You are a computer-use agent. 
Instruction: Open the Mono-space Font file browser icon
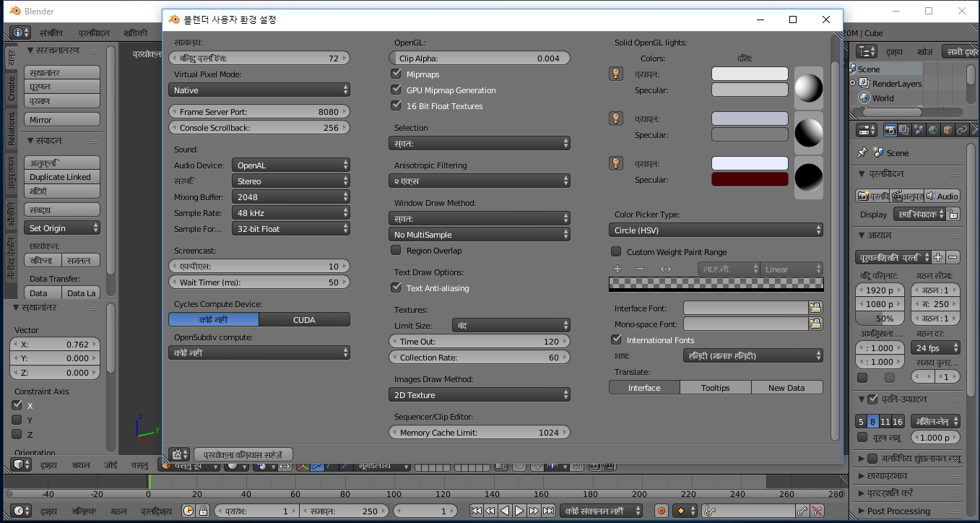click(815, 324)
